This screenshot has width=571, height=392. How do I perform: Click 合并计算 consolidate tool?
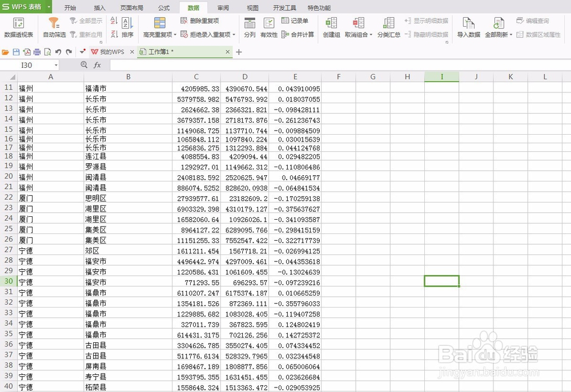pyautogui.click(x=297, y=35)
